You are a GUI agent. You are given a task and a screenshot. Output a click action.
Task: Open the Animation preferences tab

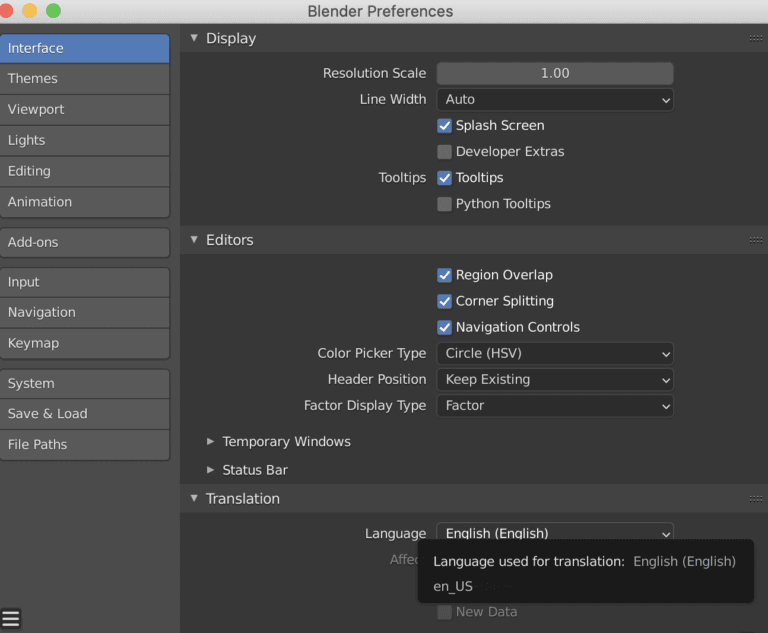point(85,202)
